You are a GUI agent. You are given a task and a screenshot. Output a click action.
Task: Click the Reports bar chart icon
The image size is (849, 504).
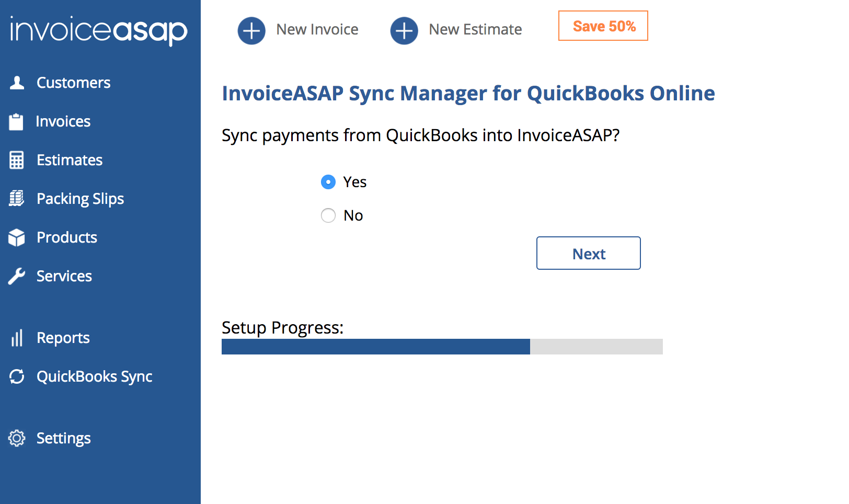pyautogui.click(x=17, y=338)
